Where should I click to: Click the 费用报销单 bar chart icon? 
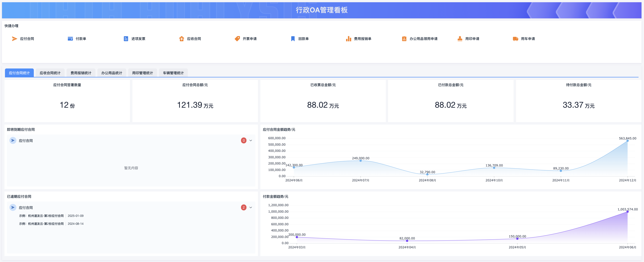pyautogui.click(x=349, y=39)
